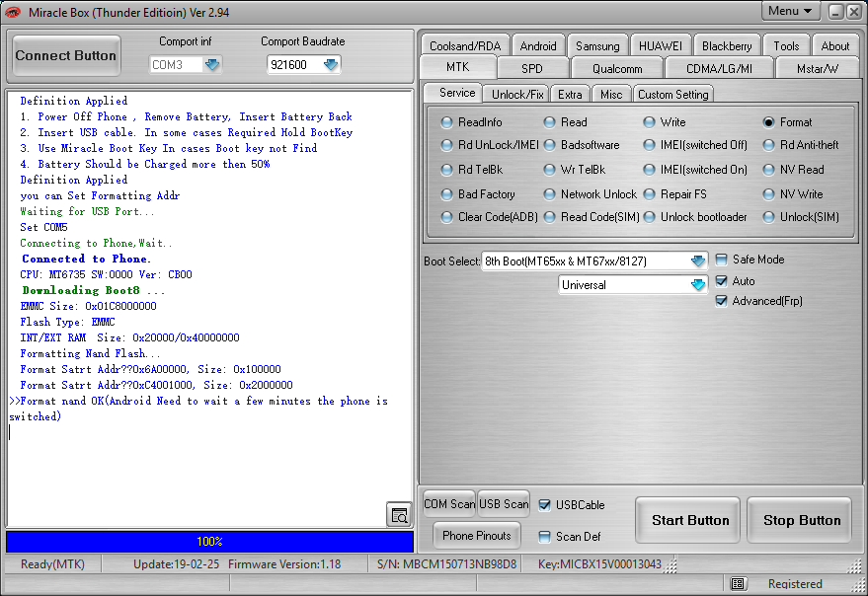Open the CDMA/LG/MI tab
Screen dimensions: 868x596
pos(719,69)
